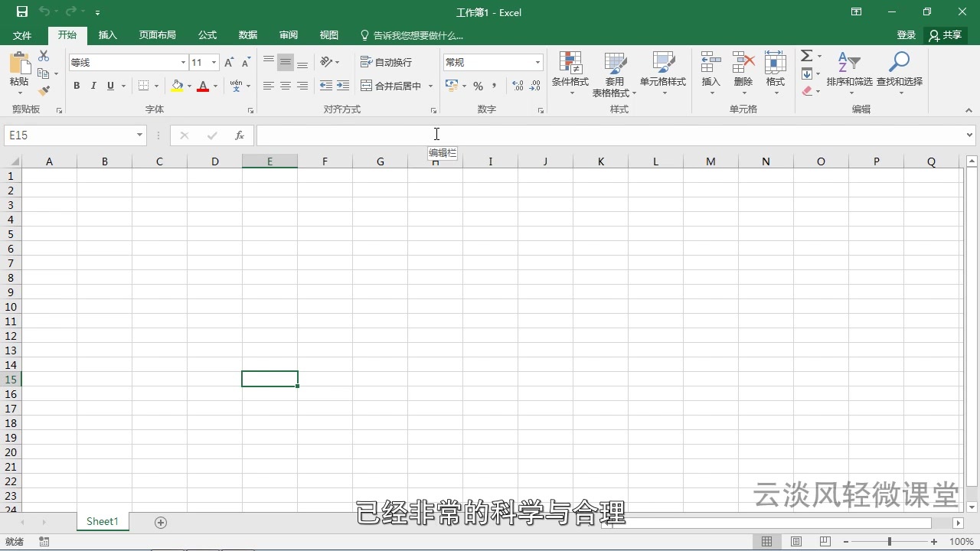Switch to the 公式 tab

(207, 35)
